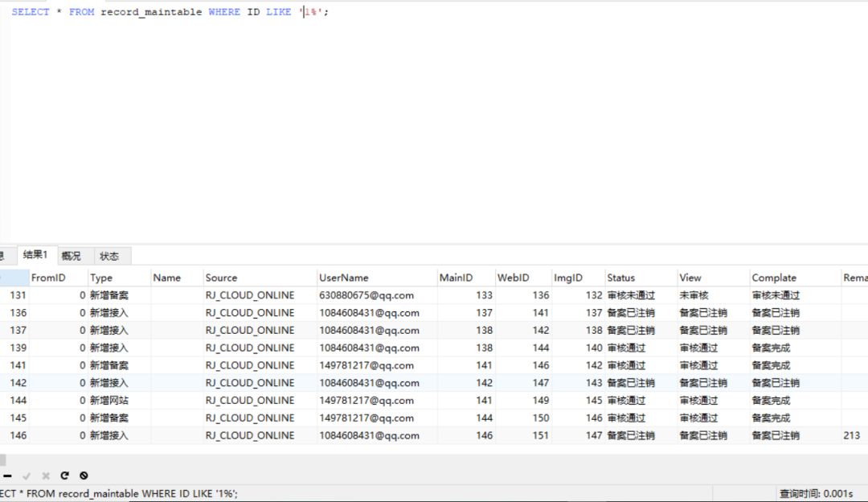868x502 pixels.
Task: Select the 149781217@qq.com cell in row 145
Action: coord(377,418)
